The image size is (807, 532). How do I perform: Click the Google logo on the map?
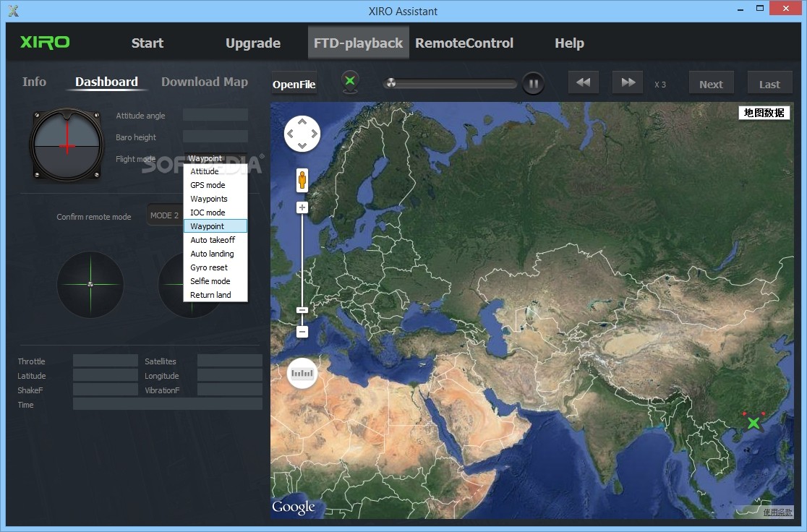tap(294, 507)
